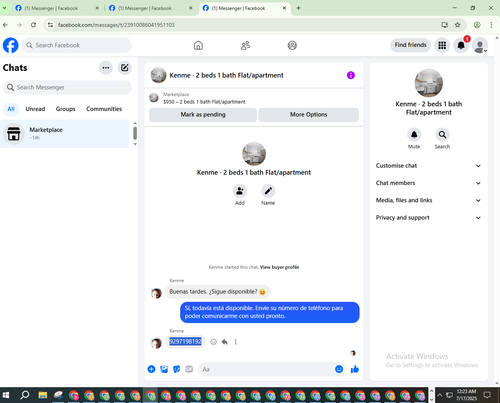Show hidden system tray icons
This screenshot has width=500, height=403.
[x=440, y=395]
